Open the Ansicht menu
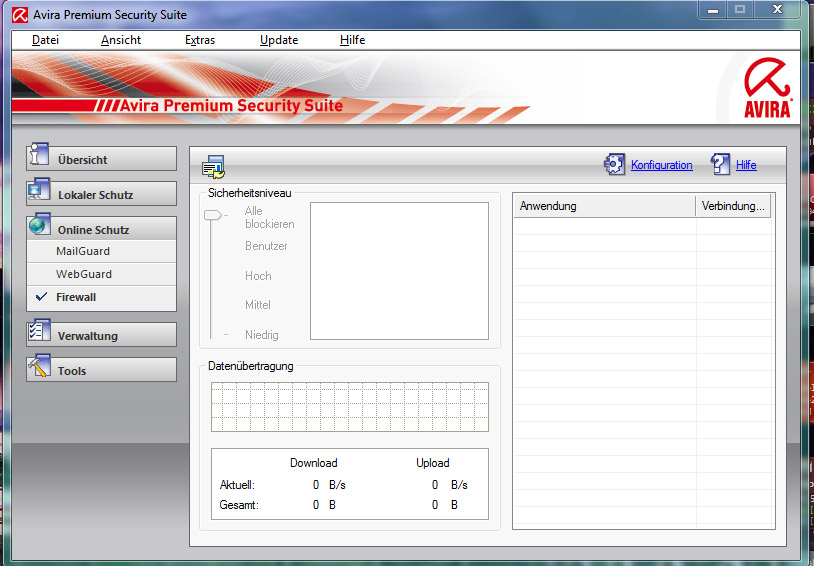Viewport: 814px width, 566px height. click(x=121, y=40)
